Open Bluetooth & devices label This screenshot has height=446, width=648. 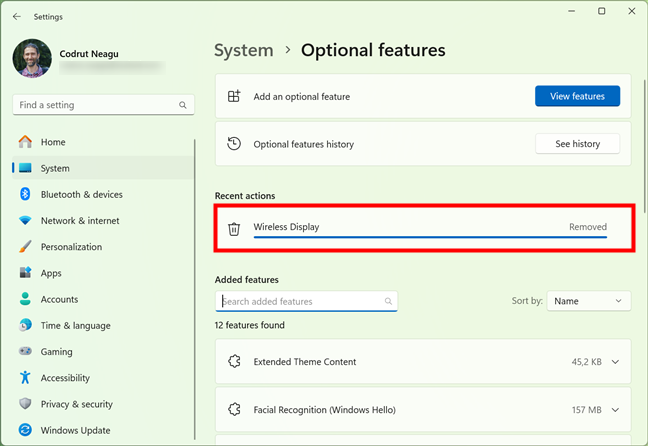(81, 194)
